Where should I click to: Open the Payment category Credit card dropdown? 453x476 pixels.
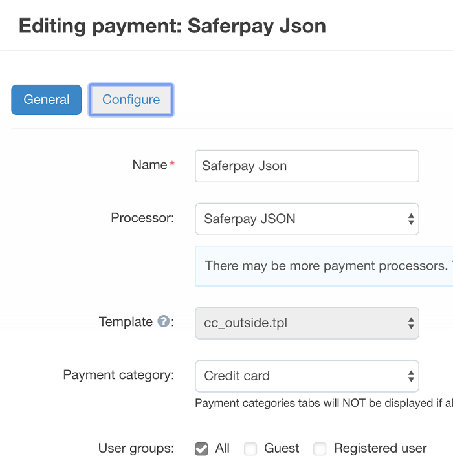(307, 376)
